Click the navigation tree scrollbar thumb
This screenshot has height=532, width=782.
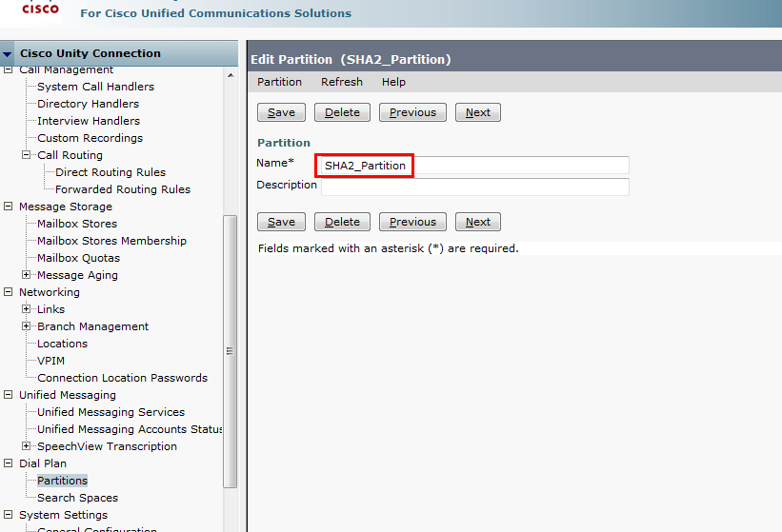point(230,351)
